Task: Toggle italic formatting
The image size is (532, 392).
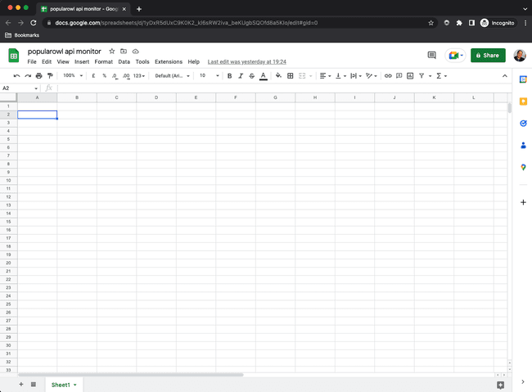Action: tap(241, 75)
